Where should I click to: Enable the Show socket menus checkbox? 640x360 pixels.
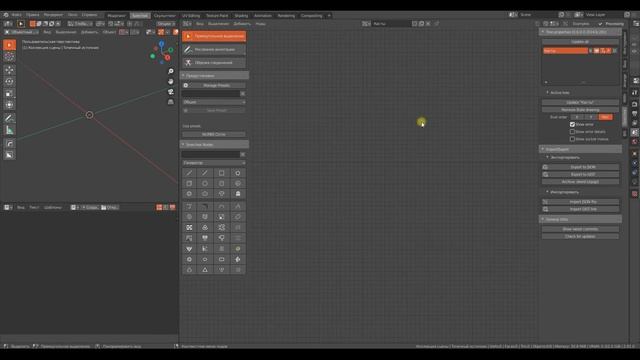point(572,139)
